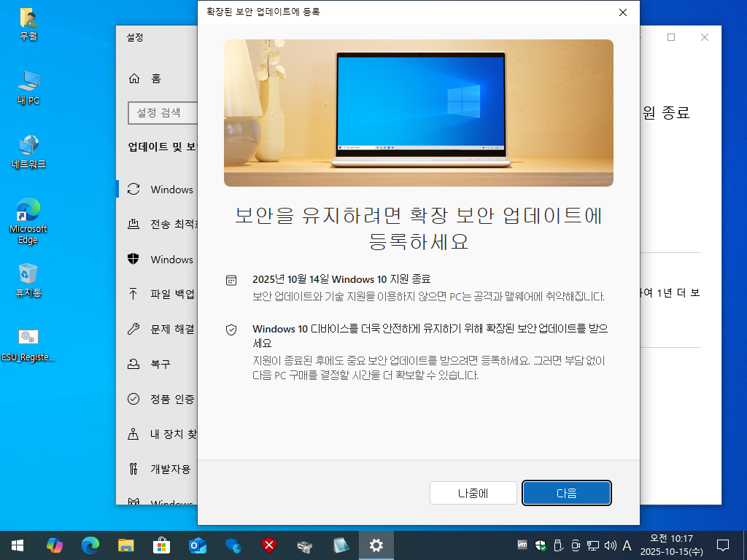
Task: Select '2025년 10월 14일 Windows 10 지원 종료' text
Action: tap(341, 279)
